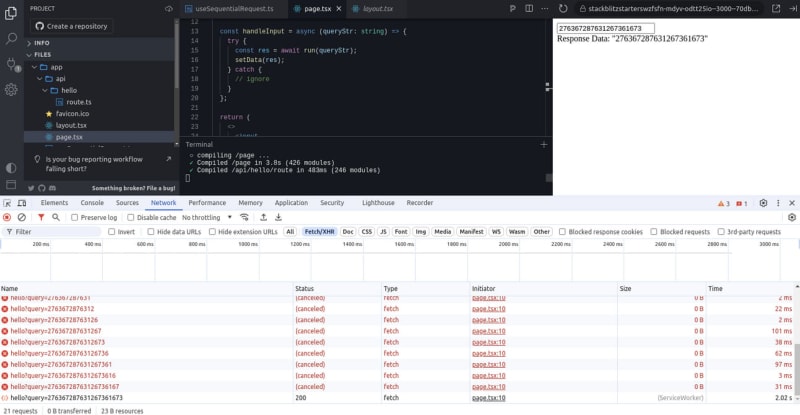Toggle the theme contrast icon in sidebar

[11, 167]
